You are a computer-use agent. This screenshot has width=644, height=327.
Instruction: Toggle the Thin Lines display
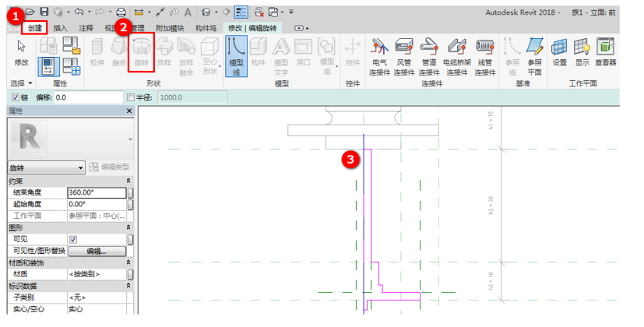pyautogui.click(x=241, y=12)
